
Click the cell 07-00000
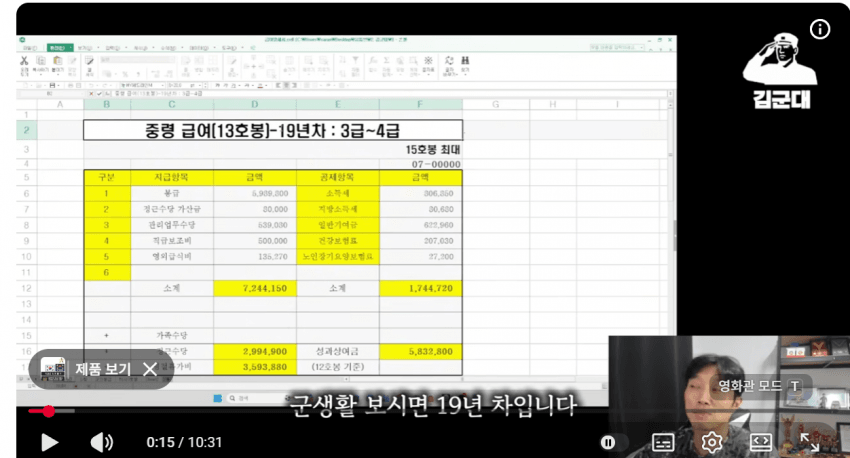436,164
